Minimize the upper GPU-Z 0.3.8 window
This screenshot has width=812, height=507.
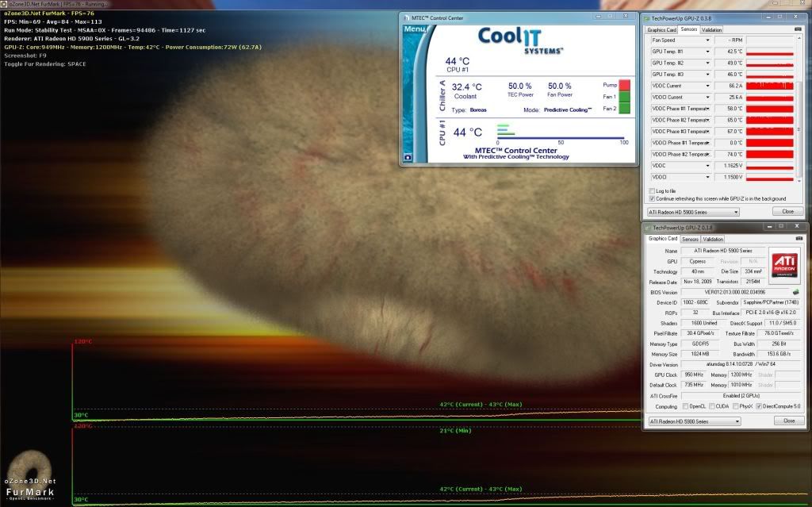768,17
